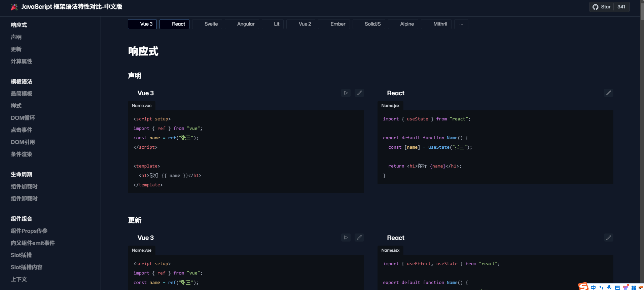Open Sogou skin shirt icon
Screen dimensions: 644x290
click(x=626, y=287)
